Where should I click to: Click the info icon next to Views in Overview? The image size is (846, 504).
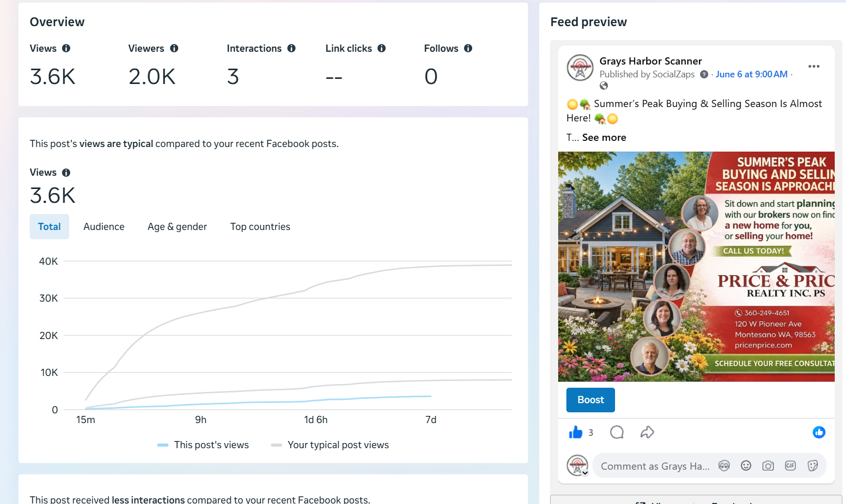[x=66, y=48]
